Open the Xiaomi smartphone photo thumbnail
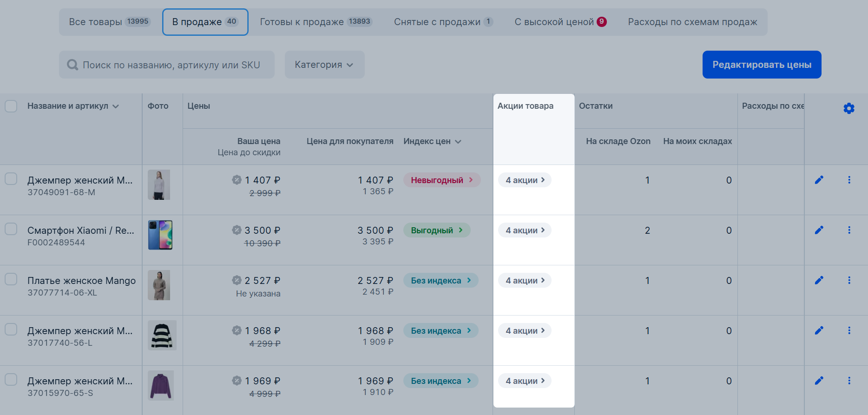This screenshot has width=868, height=415. tap(160, 235)
